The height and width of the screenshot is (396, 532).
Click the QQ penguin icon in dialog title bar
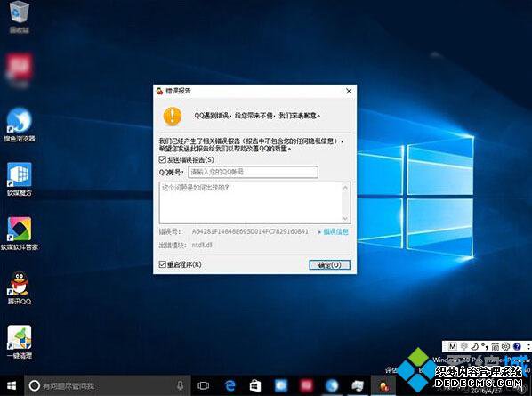point(159,91)
